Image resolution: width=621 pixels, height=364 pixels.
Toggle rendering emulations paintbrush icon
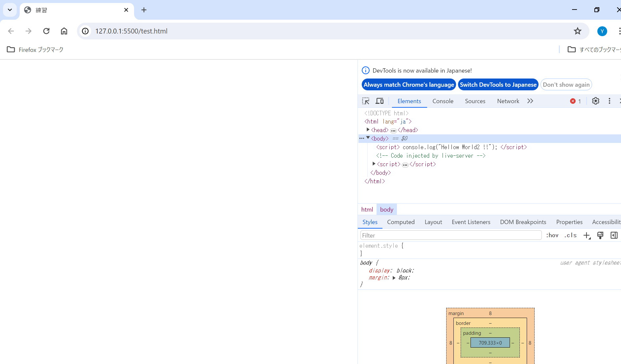(600, 235)
